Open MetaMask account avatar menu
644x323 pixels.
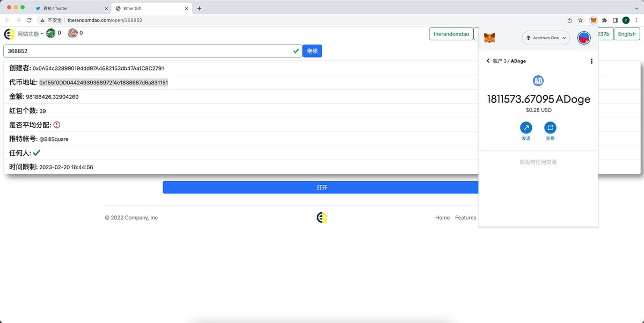[584, 38]
